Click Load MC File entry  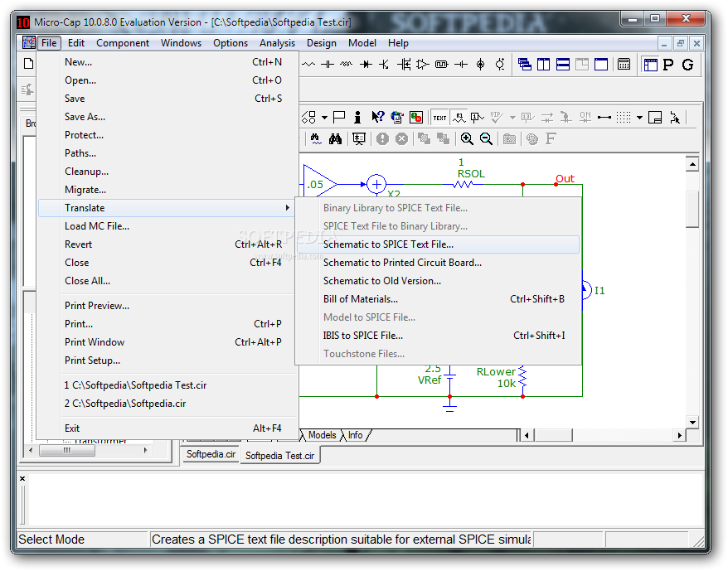(167, 226)
